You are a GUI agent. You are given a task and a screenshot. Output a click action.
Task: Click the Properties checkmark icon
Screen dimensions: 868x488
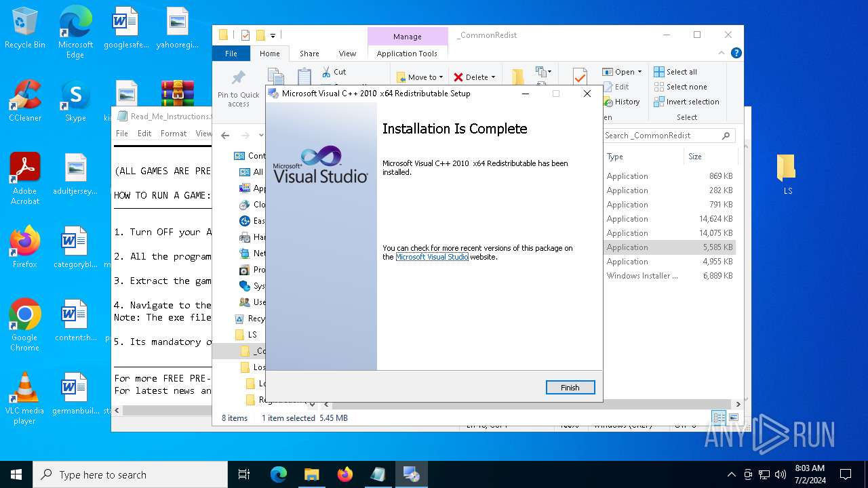pos(580,77)
